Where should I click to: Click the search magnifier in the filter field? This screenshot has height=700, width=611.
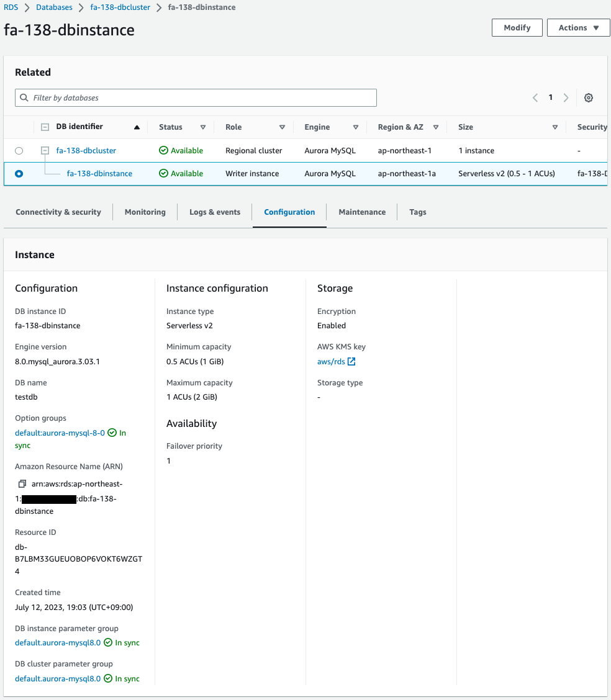[24, 97]
